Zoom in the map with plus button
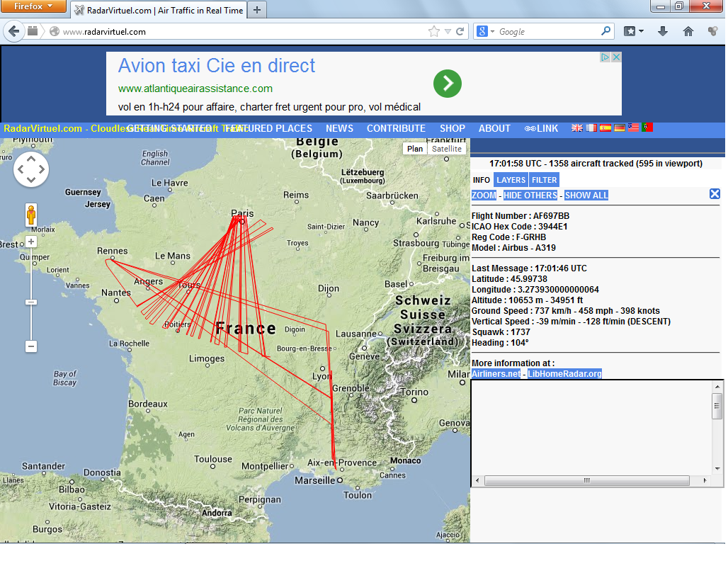Viewport: 728px width, 578px height. click(x=31, y=242)
